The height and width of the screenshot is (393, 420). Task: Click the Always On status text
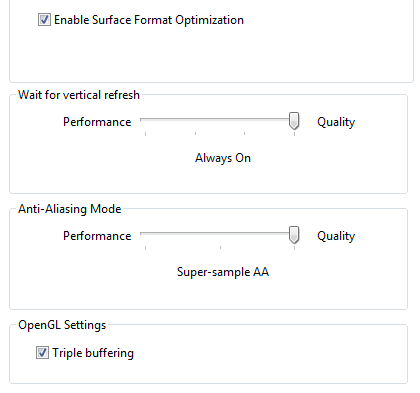tap(223, 158)
